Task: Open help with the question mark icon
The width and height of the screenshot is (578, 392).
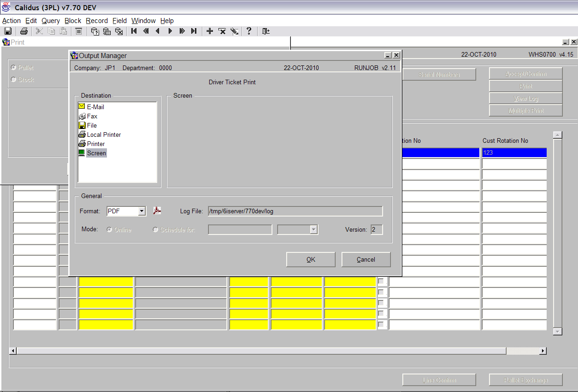Action: pos(249,31)
